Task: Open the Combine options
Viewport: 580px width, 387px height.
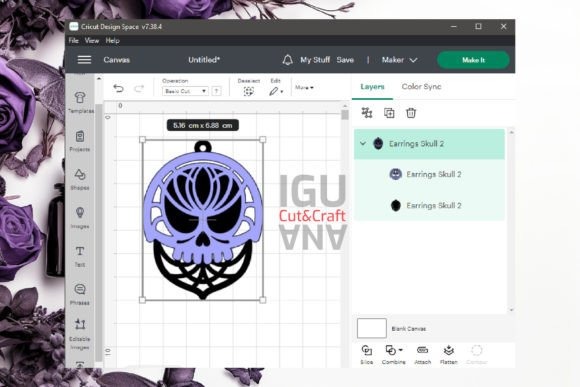Action: tap(394, 354)
